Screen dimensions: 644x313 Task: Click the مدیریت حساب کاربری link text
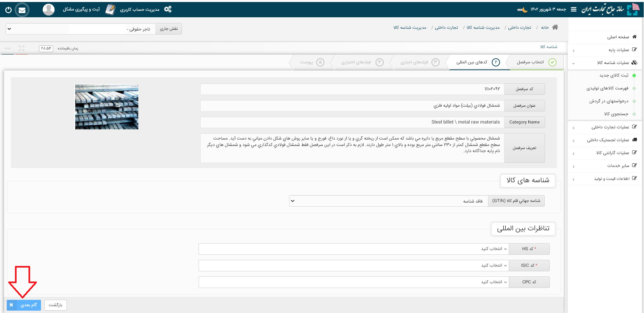coord(140,9)
